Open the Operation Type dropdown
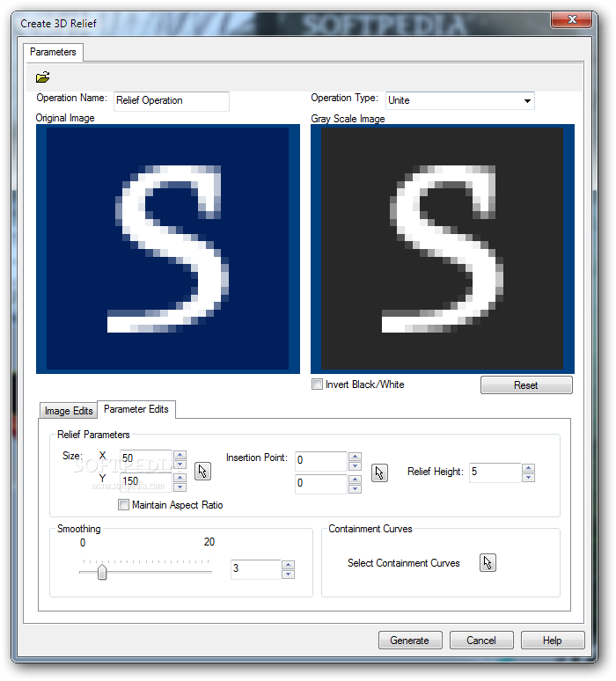This screenshot has width=616, height=681. tap(459, 100)
